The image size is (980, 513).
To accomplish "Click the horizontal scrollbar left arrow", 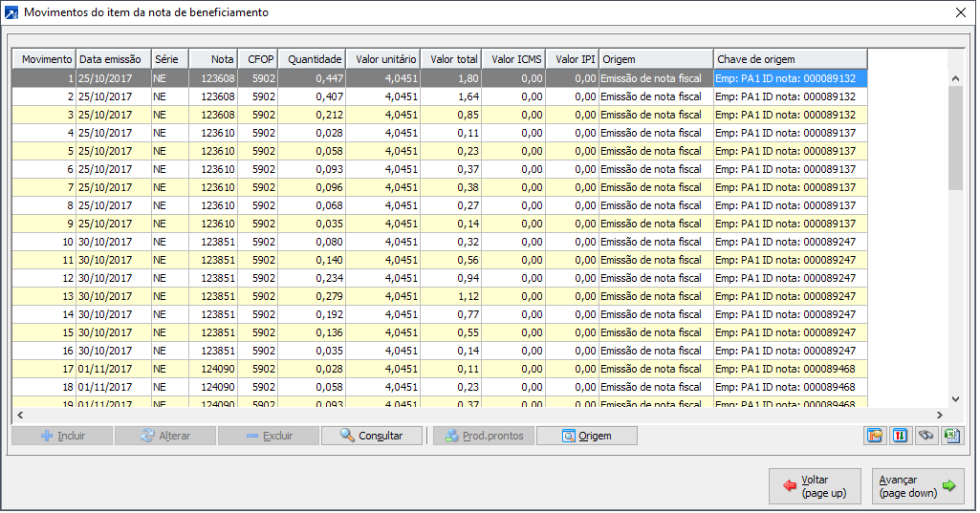I will pyautogui.click(x=18, y=416).
